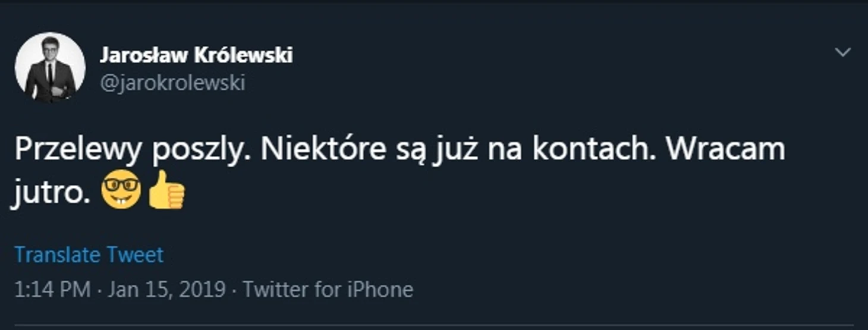Click the thumbs up emoji

[x=167, y=190]
